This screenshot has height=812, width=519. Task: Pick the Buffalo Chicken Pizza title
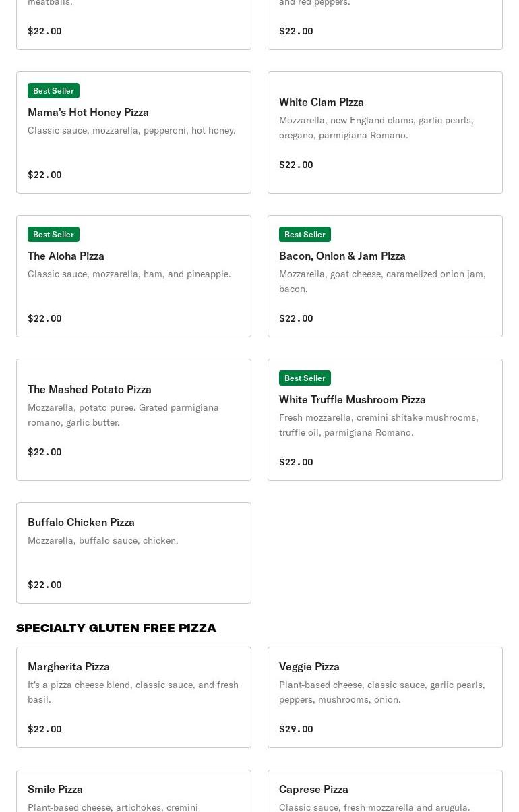pos(81,522)
